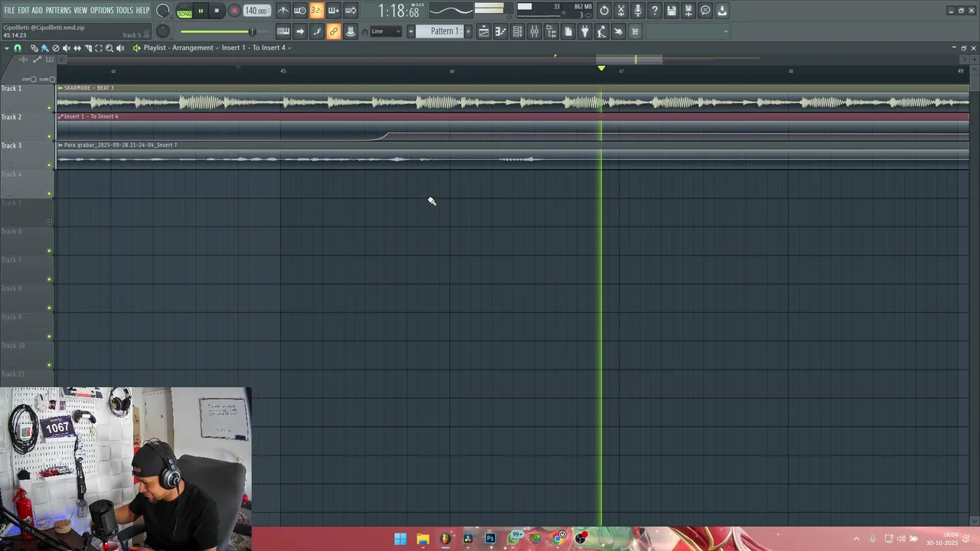Click the hand/touch controller icon
The width and height of the screenshot is (980, 551).
tap(619, 31)
